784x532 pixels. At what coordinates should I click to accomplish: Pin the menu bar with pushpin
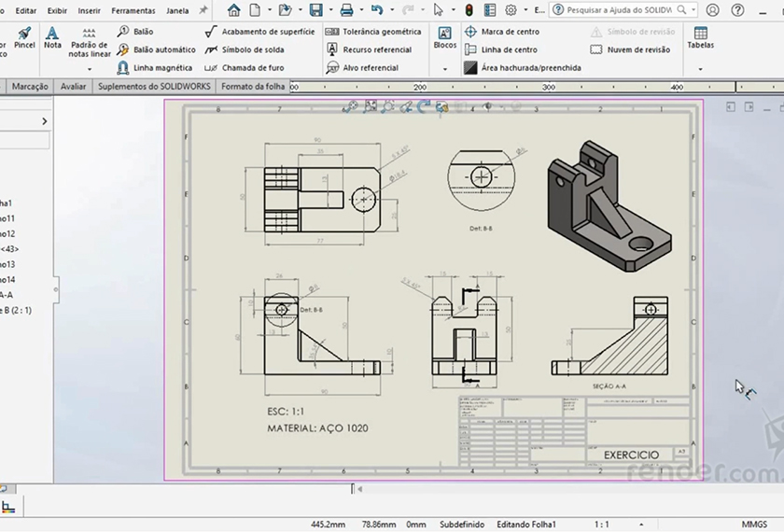204,10
